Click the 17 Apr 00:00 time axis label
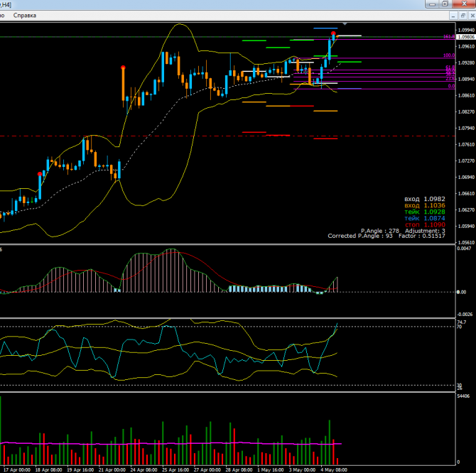Screen dimensions: 476x473 click(17, 469)
